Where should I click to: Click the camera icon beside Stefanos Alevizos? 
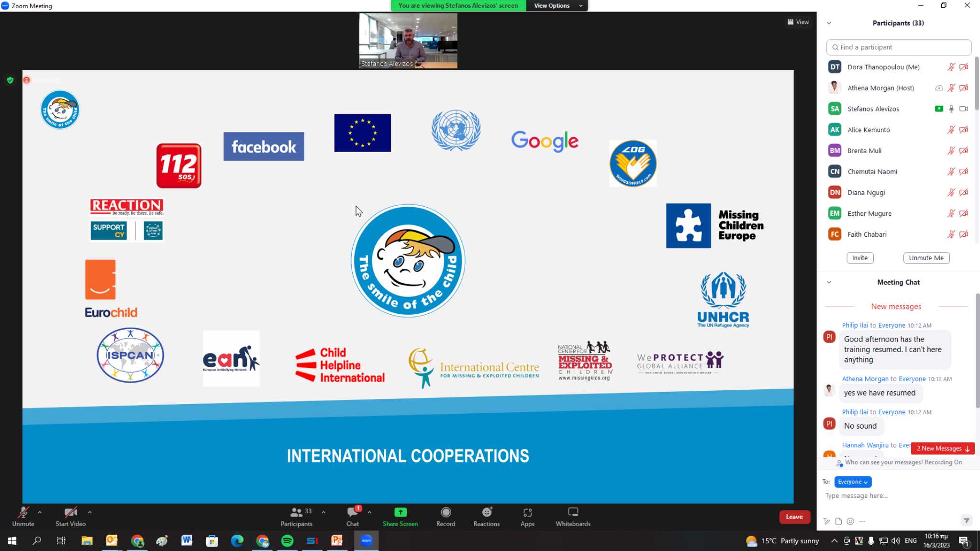(x=964, y=109)
